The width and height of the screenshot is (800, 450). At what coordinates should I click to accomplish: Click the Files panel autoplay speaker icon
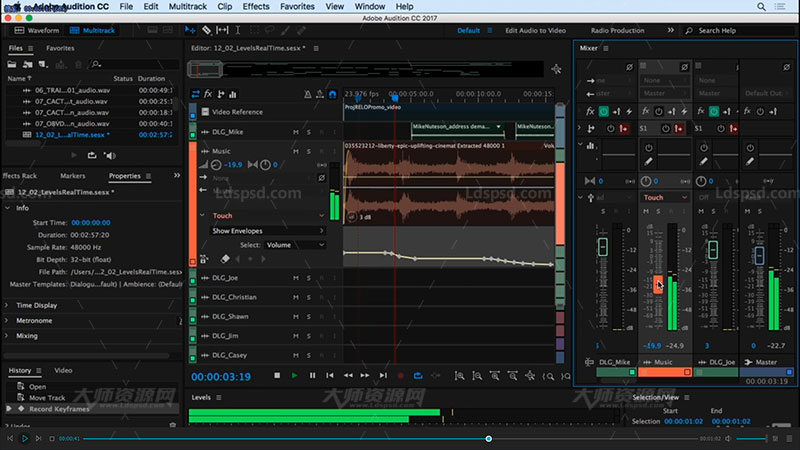coord(110,156)
